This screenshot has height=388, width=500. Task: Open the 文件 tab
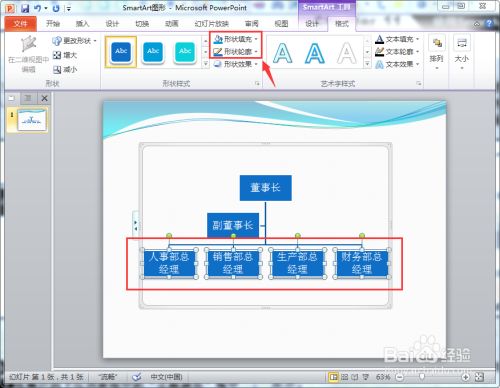tap(21, 23)
